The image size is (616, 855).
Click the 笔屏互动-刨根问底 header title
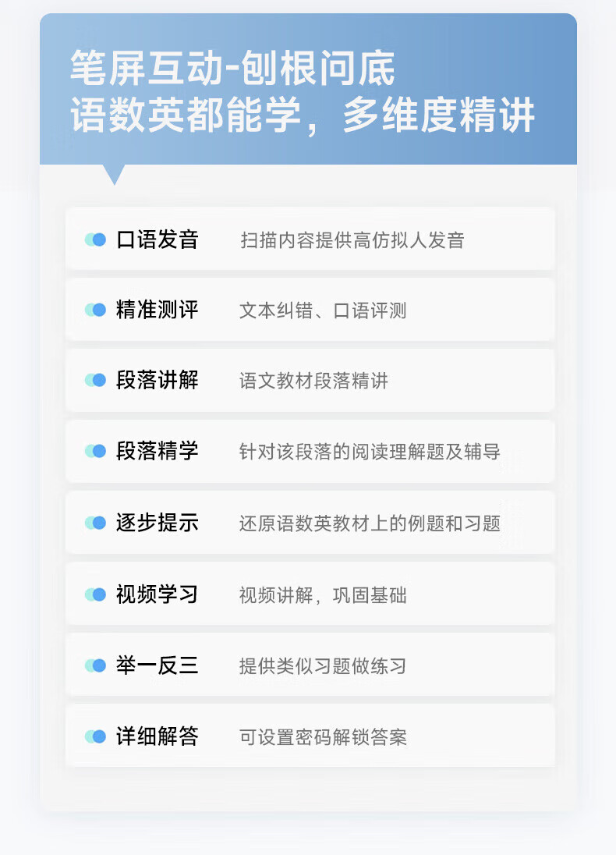(x=232, y=69)
